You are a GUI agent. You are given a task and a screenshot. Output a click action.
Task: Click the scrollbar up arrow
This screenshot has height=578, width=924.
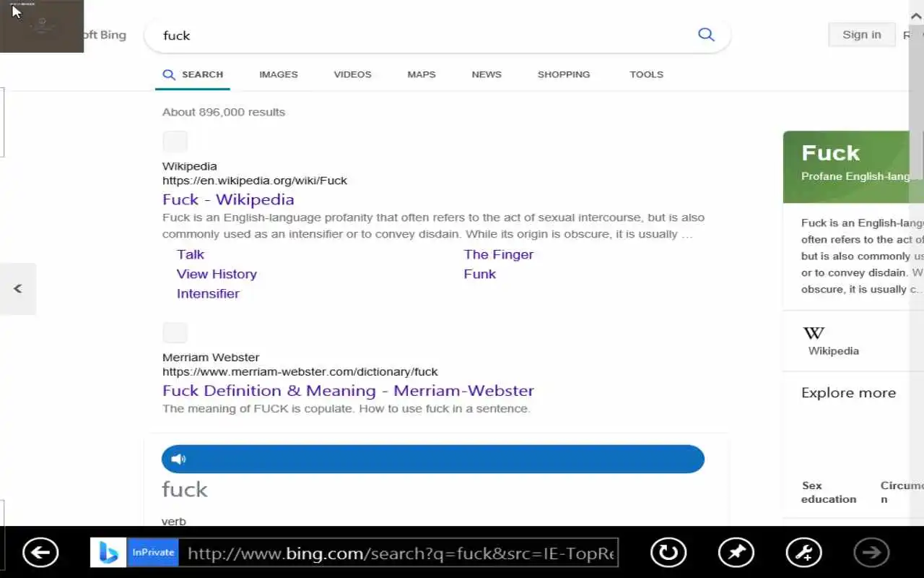click(916, 17)
